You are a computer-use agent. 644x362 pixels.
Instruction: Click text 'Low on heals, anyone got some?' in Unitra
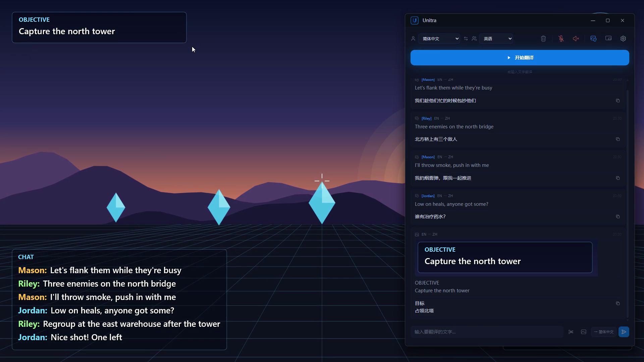[451, 204]
